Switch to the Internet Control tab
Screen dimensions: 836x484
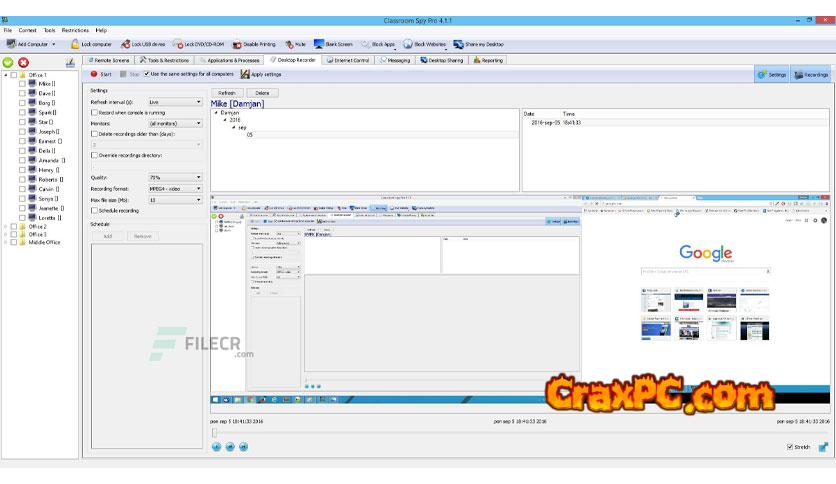(349, 60)
